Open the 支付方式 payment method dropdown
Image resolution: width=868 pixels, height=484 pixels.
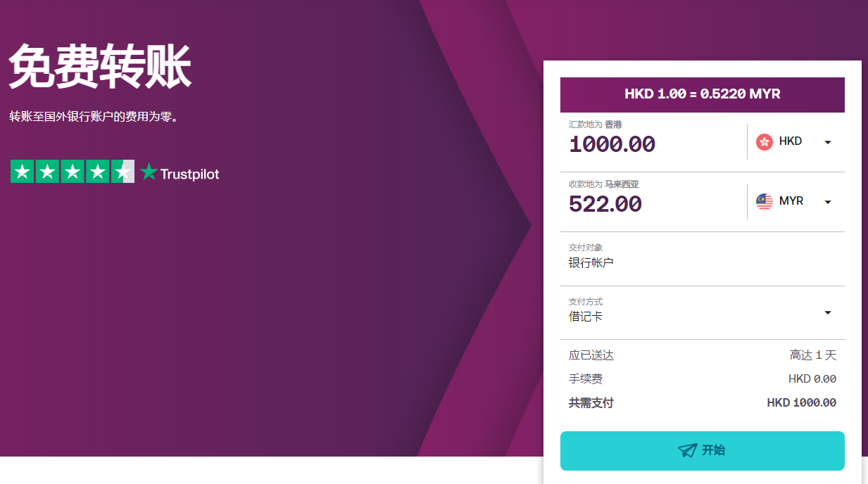(x=828, y=312)
